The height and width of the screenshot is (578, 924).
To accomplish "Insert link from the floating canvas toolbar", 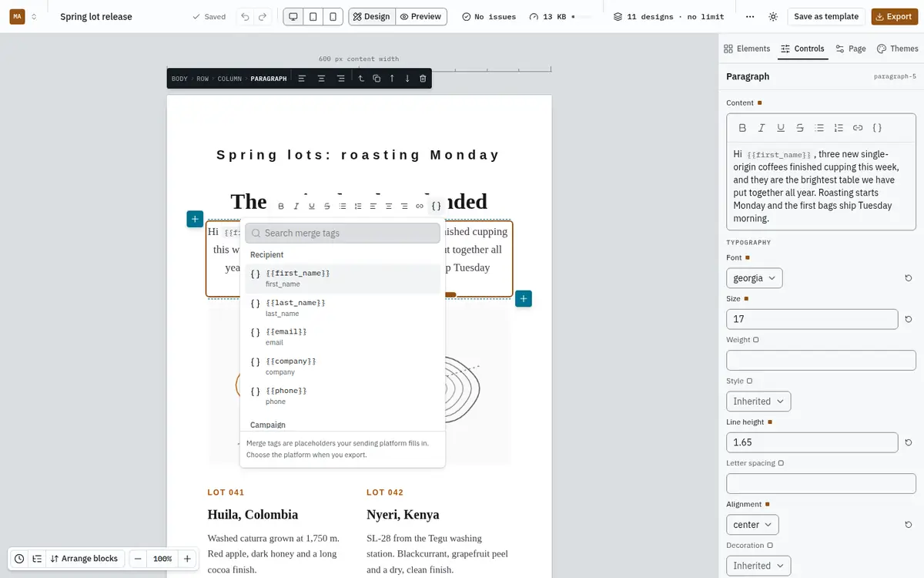I will point(420,206).
